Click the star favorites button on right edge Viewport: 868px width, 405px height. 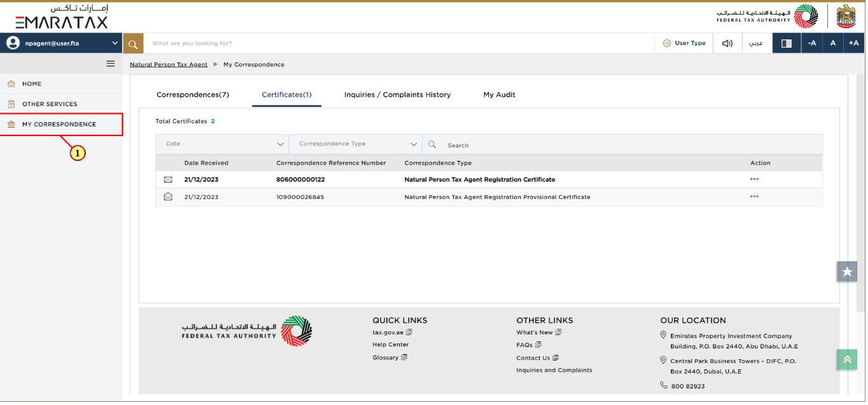pos(847,271)
